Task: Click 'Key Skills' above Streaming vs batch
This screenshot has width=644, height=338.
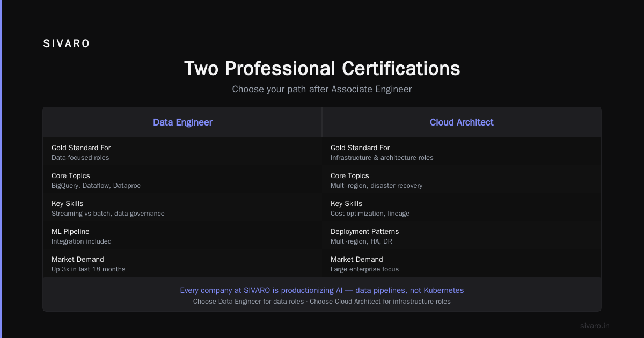Action: [x=68, y=203]
